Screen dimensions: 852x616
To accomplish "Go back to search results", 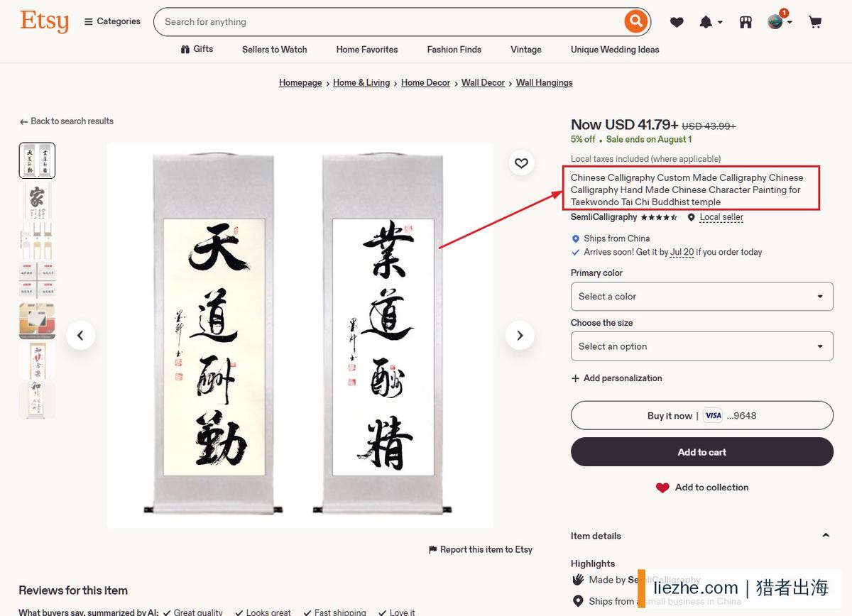I will click(x=67, y=121).
